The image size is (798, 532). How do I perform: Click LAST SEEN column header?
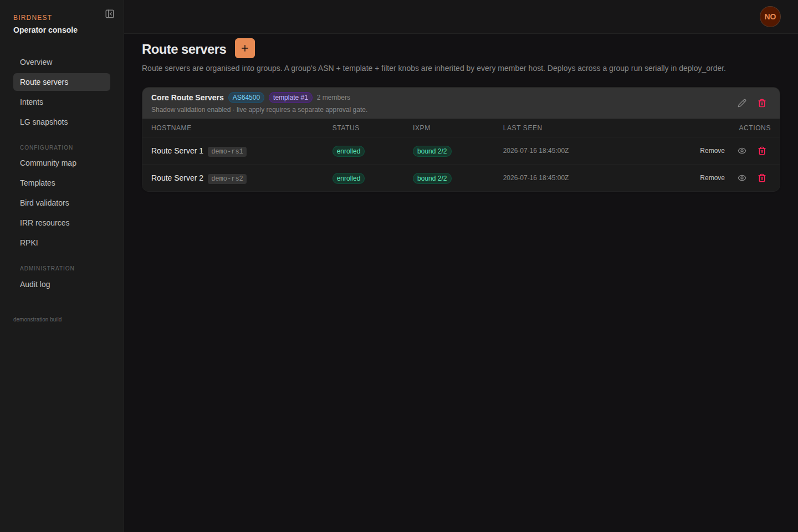pos(523,128)
